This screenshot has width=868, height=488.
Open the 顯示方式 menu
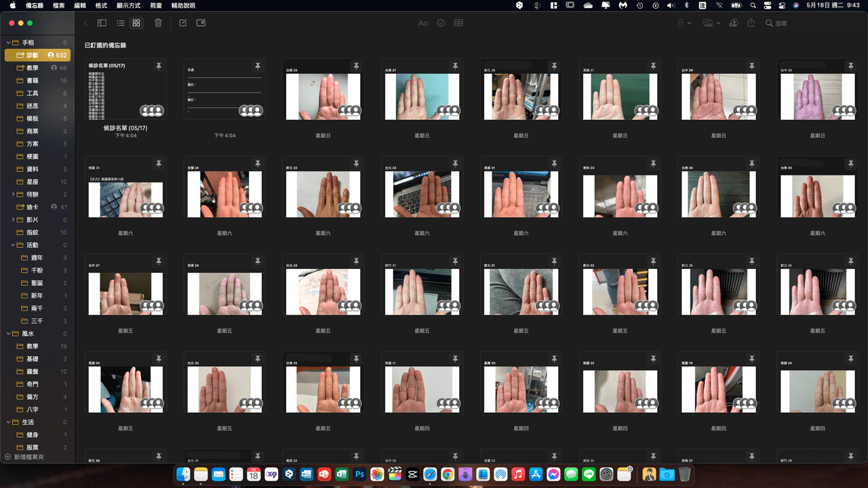pos(128,5)
